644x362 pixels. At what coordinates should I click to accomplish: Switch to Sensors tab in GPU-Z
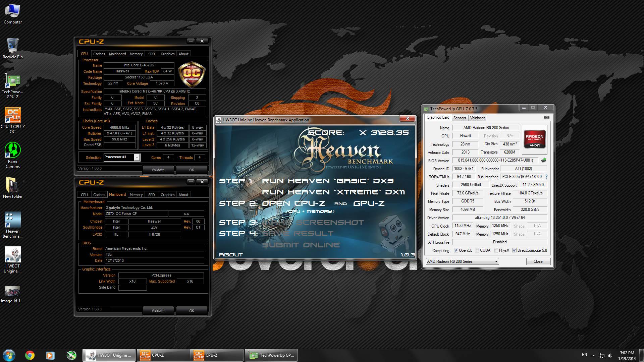click(460, 118)
